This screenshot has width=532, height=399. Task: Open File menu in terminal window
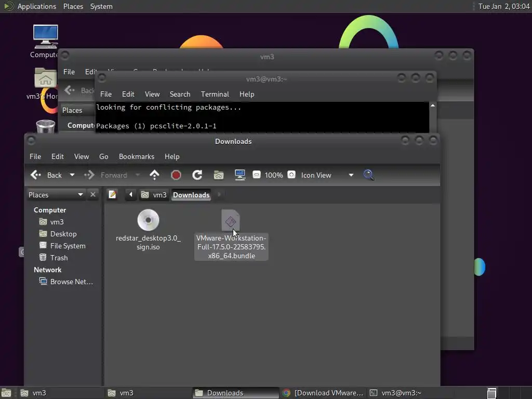tap(106, 94)
